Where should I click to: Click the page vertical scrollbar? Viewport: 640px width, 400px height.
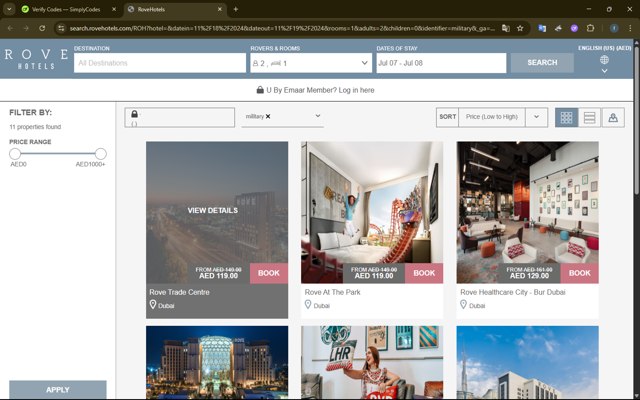coord(636,118)
